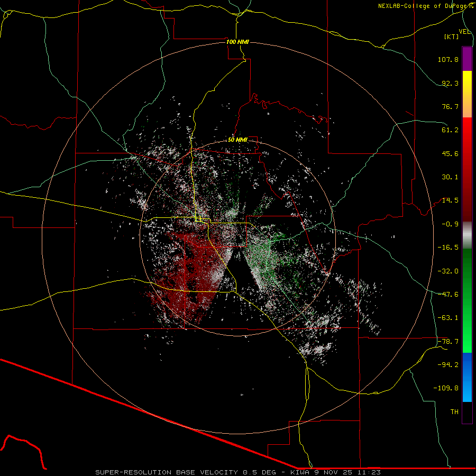
Task: Click the -94.2 velocity scale value
Action: (x=448, y=365)
